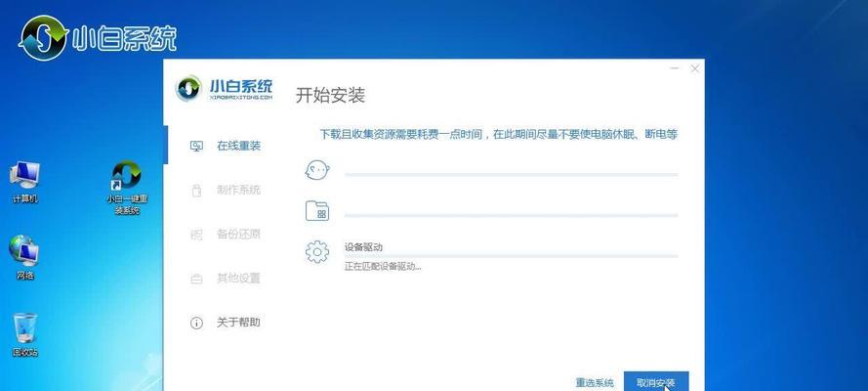Click the 小白系统 logo in installer window

click(225, 89)
